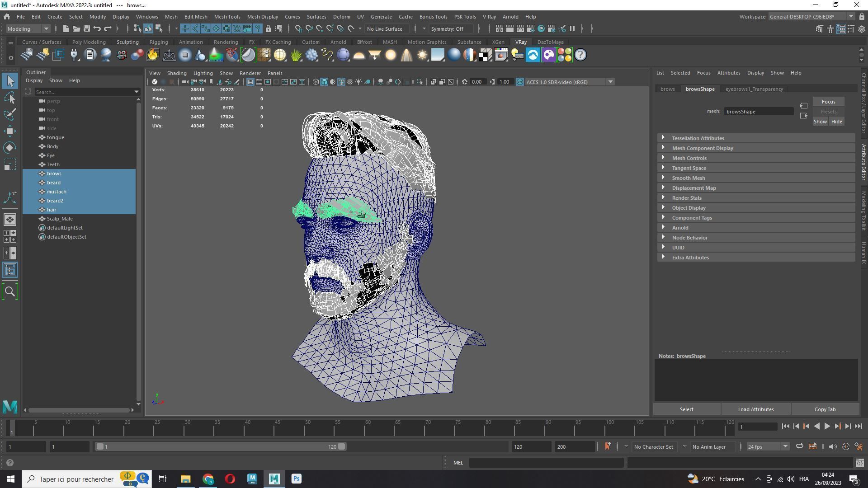
Task: Click the Redo arrow icon
Action: [108, 29]
